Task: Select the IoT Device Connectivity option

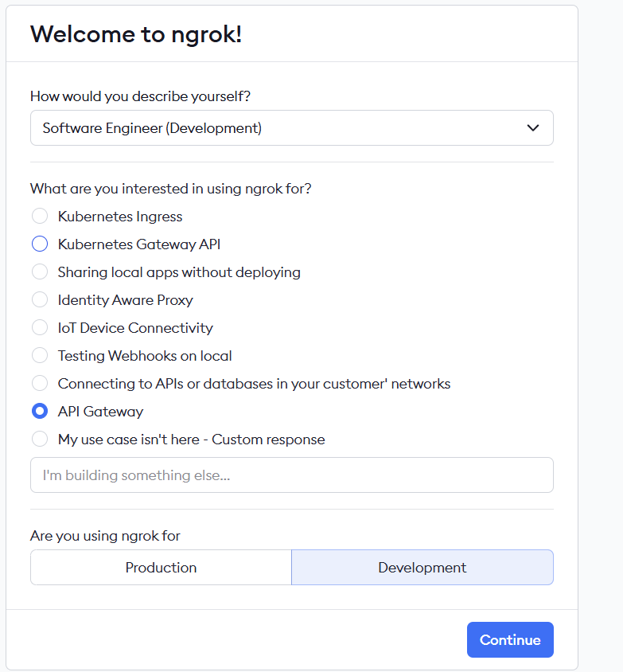Action: coord(40,328)
